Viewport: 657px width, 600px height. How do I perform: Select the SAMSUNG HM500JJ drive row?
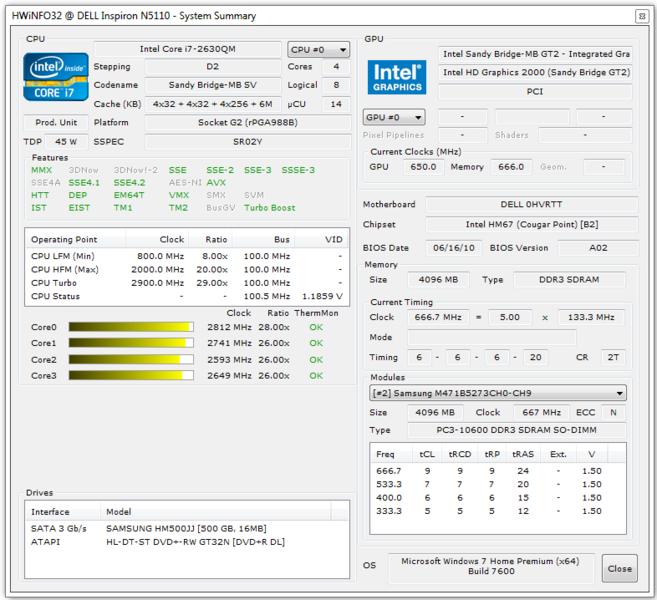click(x=187, y=528)
